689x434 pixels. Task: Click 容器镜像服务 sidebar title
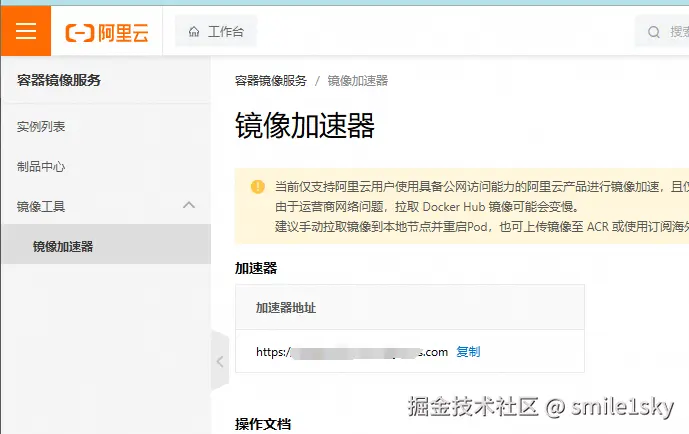tap(59, 80)
